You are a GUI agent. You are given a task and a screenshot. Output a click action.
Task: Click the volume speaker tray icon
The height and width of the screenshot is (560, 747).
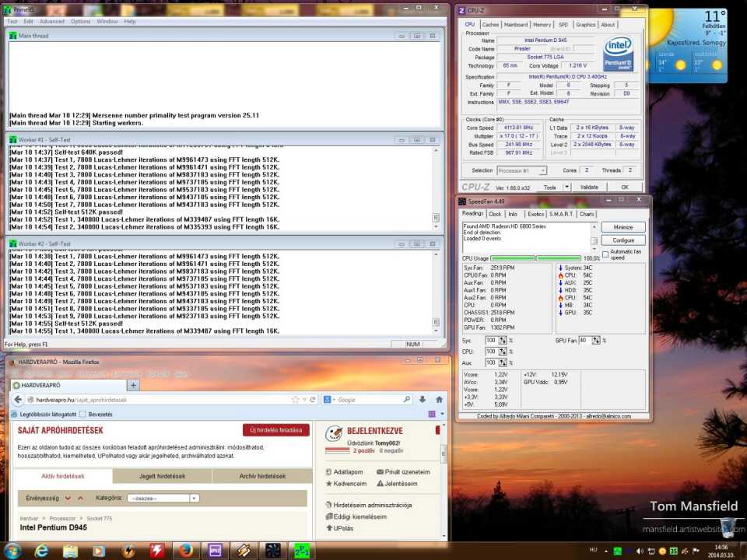point(640,551)
